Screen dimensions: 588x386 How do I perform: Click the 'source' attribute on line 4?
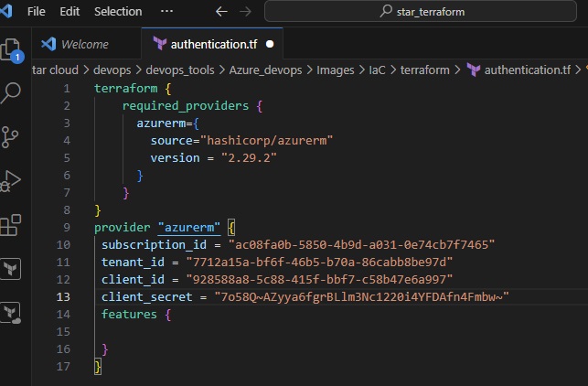tap(172, 140)
